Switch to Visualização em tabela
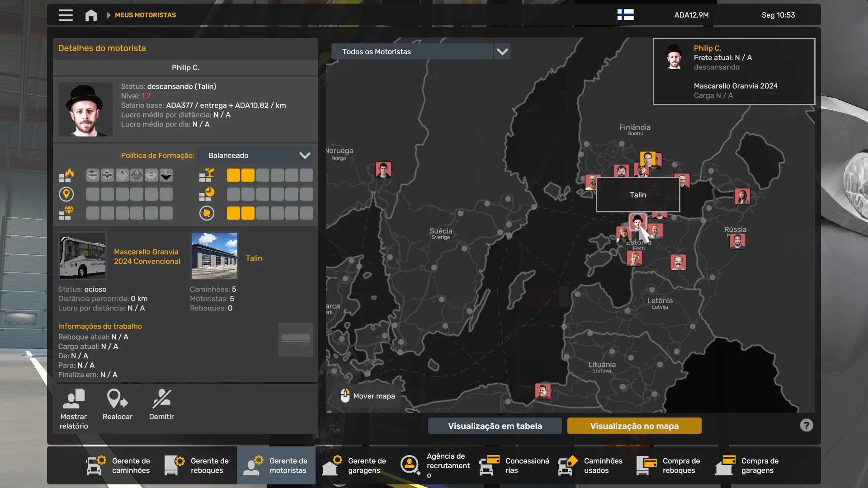 495,426
